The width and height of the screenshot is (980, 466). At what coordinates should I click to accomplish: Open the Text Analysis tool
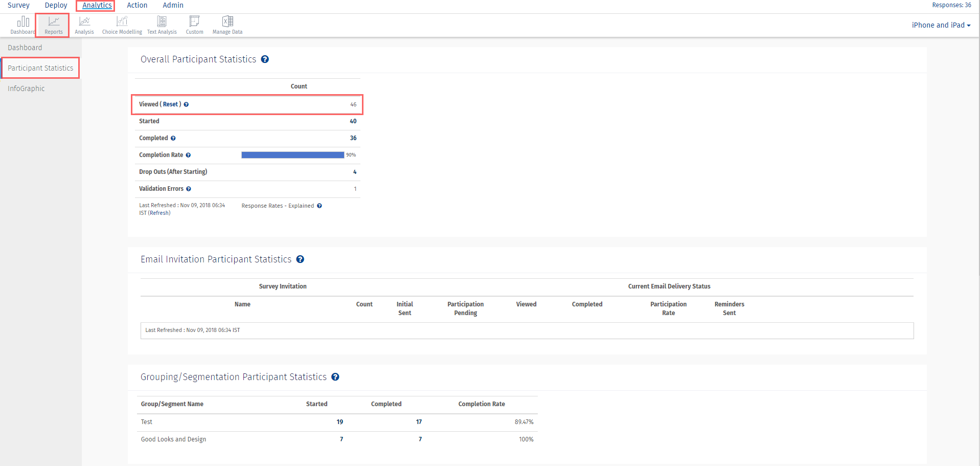(162, 25)
